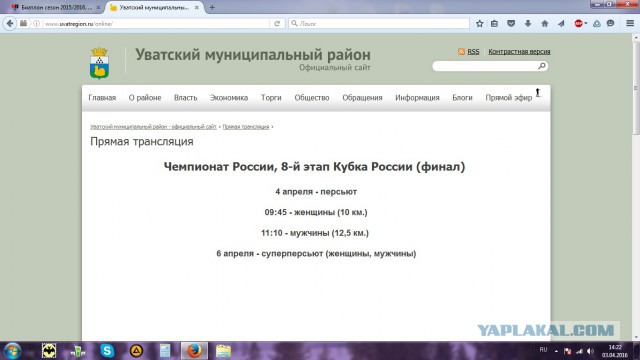Open the Информация menu item
The height and width of the screenshot is (360, 640).
click(x=417, y=98)
